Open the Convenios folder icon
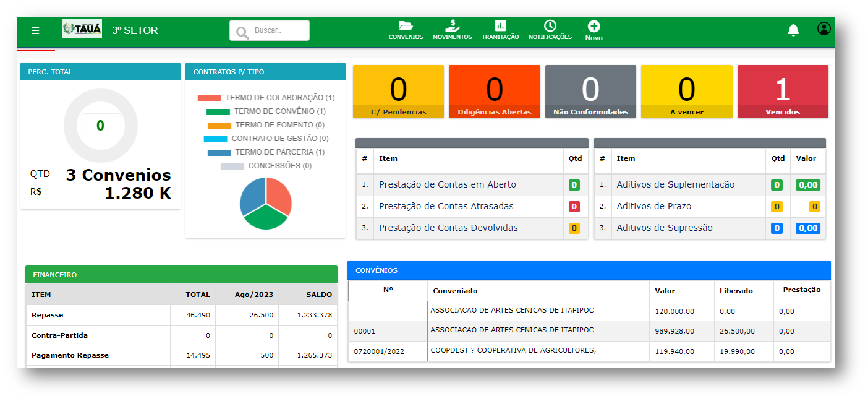The height and width of the screenshot is (401, 868). pyautogui.click(x=406, y=26)
